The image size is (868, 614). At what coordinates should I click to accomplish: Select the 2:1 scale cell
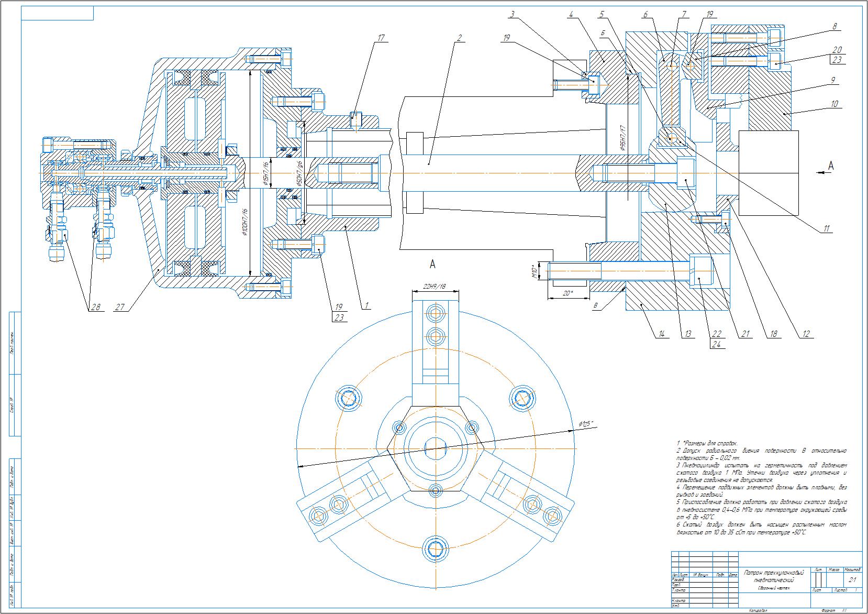click(x=851, y=580)
